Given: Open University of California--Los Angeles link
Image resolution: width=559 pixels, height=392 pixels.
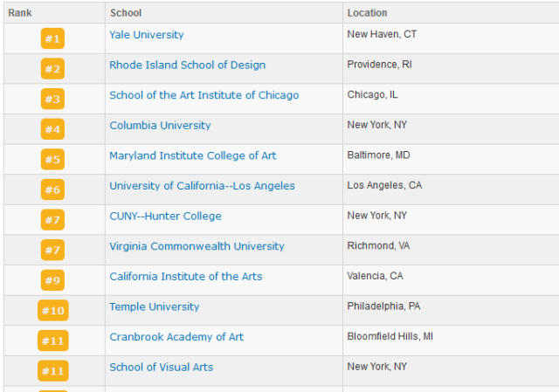Looking at the screenshot, I should point(202,186).
